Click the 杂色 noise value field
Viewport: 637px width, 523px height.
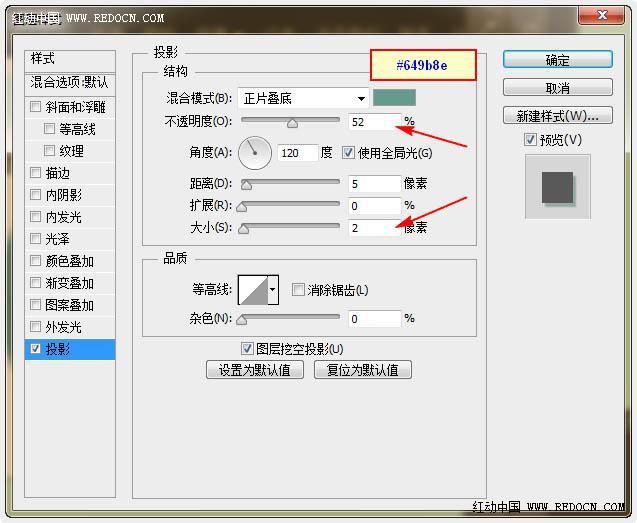click(x=375, y=319)
